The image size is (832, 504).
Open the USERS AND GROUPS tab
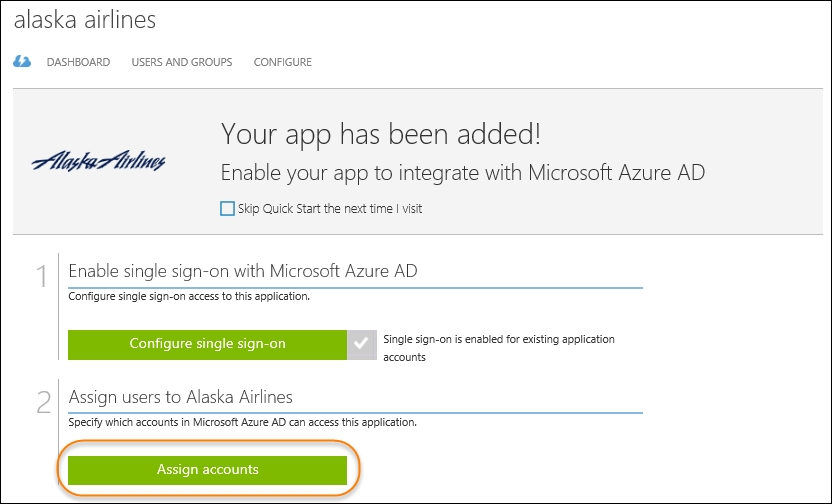[182, 62]
